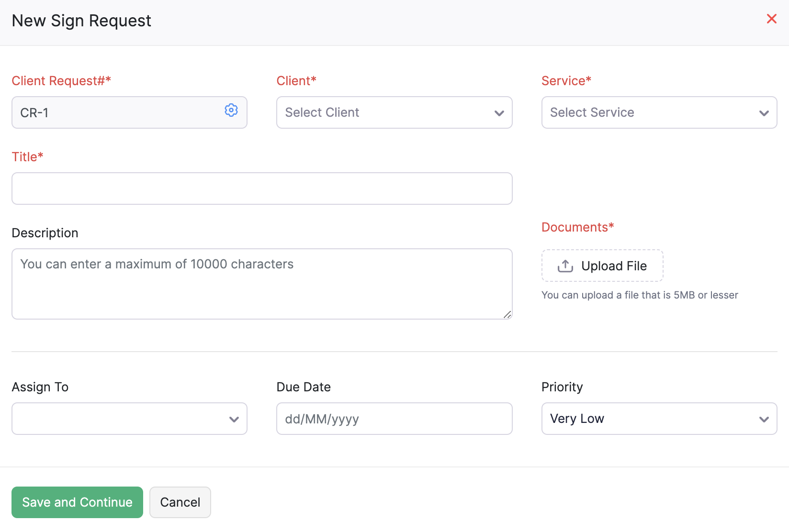Open the Select Client dropdown
The image size is (789, 532).
pos(394,112)
